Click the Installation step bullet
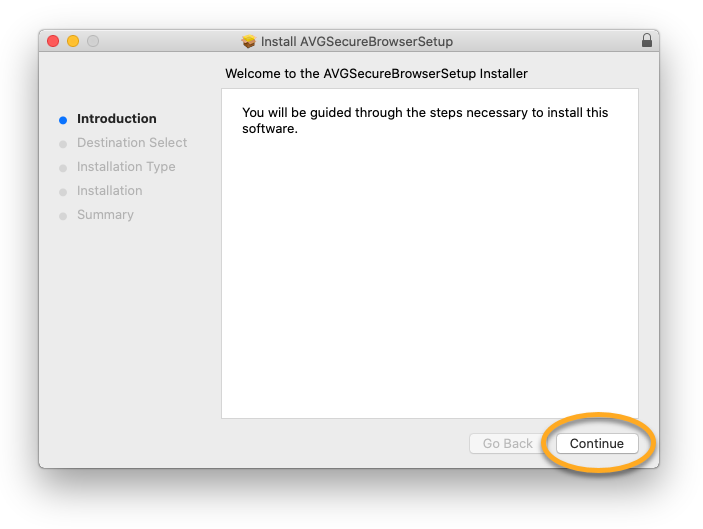The image size is (703, 529). click(63, 192)
